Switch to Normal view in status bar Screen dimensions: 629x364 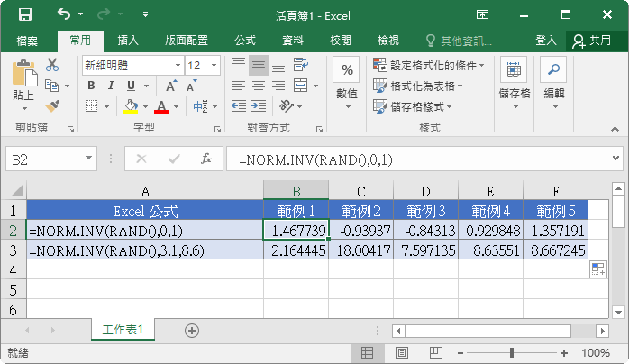tap(367, 353)
